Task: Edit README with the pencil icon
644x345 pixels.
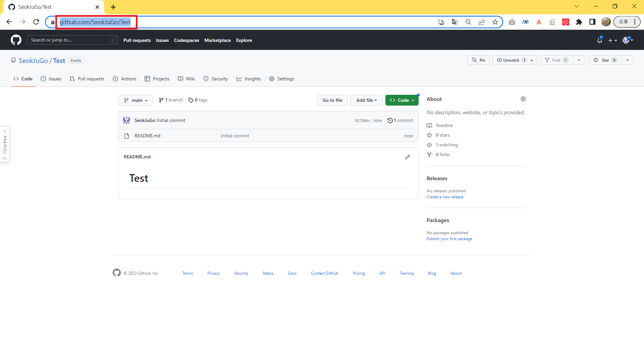Action: click(x=408, y=157)
